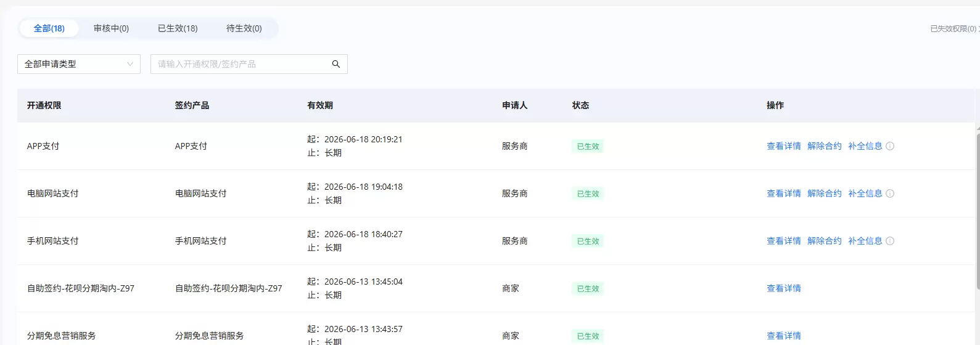Viewport: 980px width, 345px height.
Task: Click start date 2026-06-13 13:43:57
Action: pyautogui.click(x=363, y=329)
